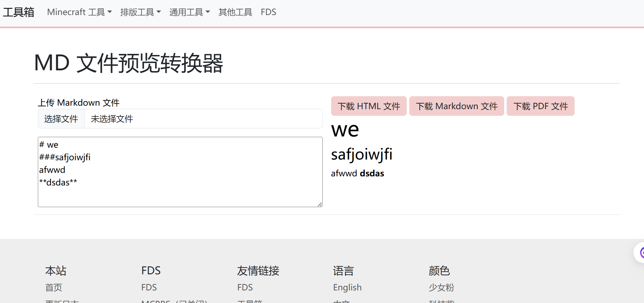Image resolution: width=644 pixels, height=303 pixels.
Task: Switch language to English
Action: pos(347,288)
